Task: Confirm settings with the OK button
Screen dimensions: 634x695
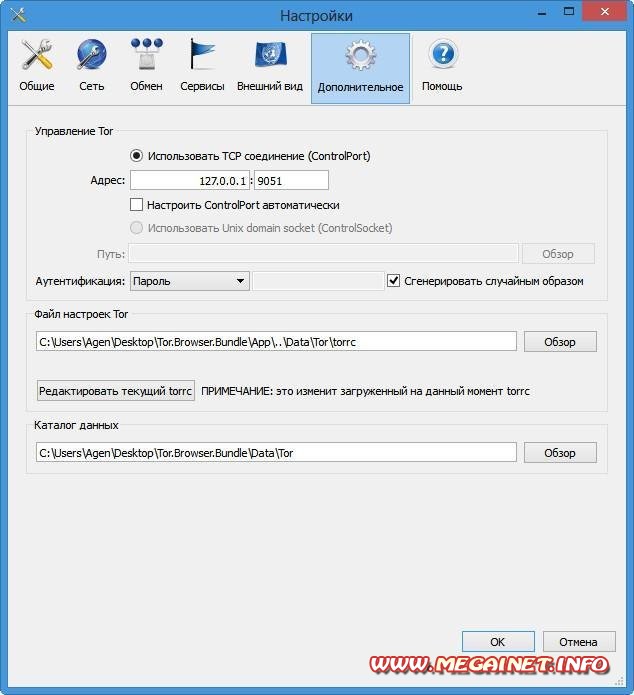Action: [498, 642]
